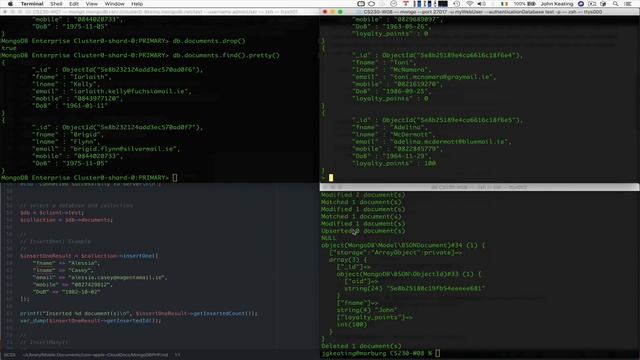Click the bottom-right zsh window title bar
This screenshot has height=360, width=640.
(x=480, y=187)
